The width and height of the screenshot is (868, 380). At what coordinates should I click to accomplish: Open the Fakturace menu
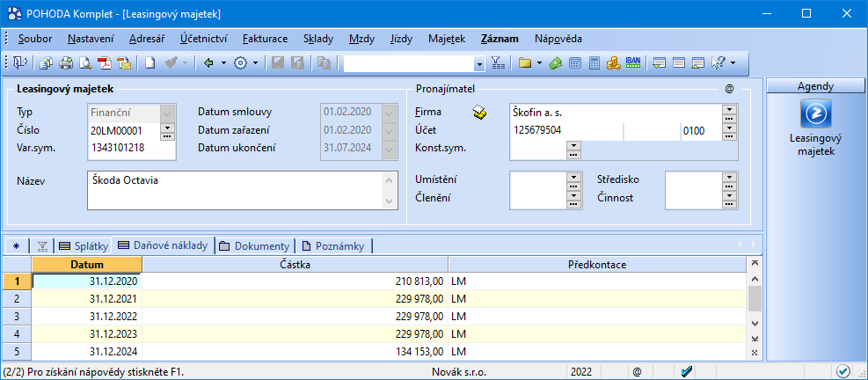point(265,39)
